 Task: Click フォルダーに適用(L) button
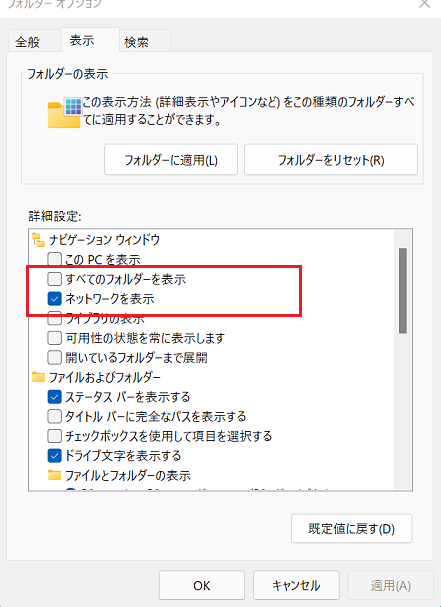tap(171, 160)
